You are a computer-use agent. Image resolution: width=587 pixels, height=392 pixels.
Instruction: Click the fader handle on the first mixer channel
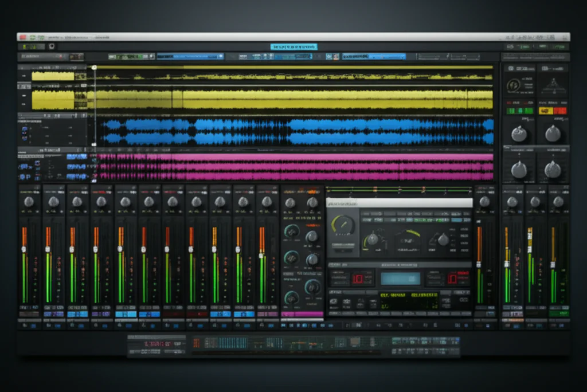pyautogui.click(x=24, y=249)
